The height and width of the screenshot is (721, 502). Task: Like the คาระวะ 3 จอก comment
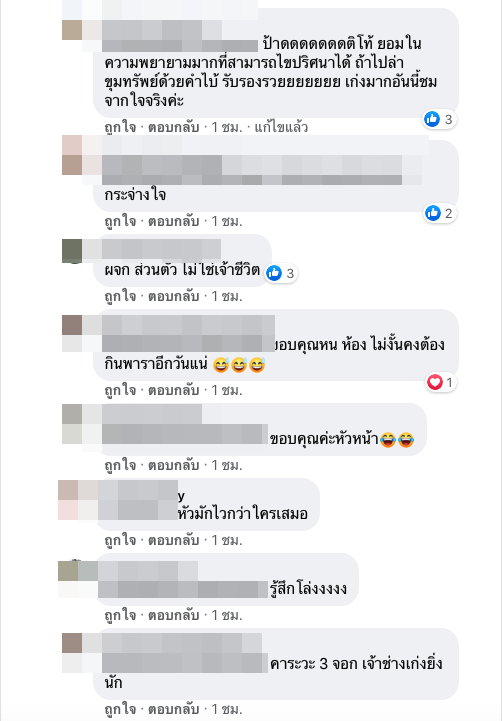[x=120, y=709]
